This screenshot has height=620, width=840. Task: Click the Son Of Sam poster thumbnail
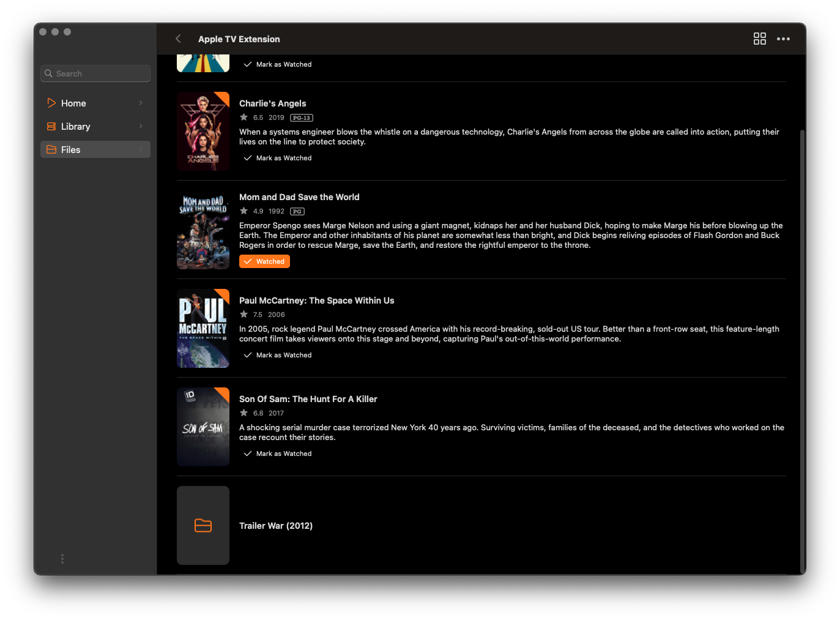pos(203,427)
